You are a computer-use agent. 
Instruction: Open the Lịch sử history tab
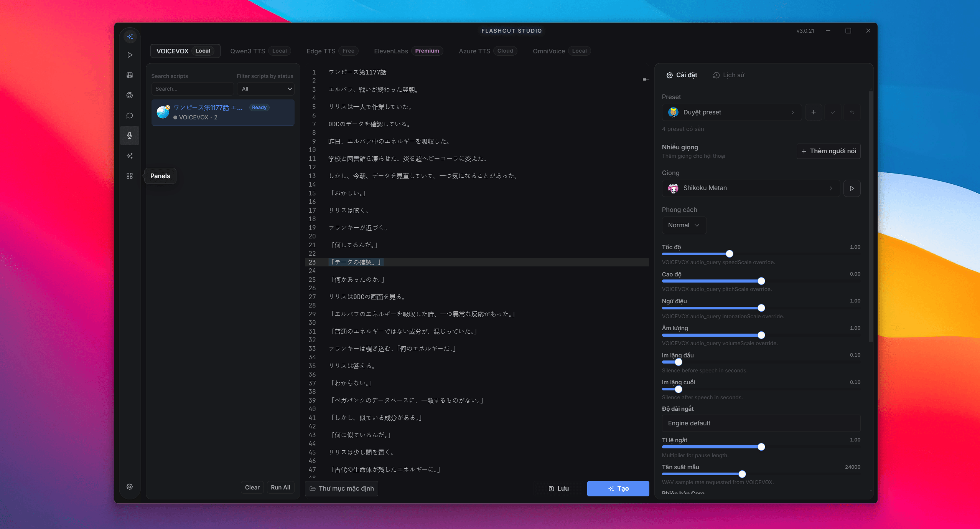729,75
